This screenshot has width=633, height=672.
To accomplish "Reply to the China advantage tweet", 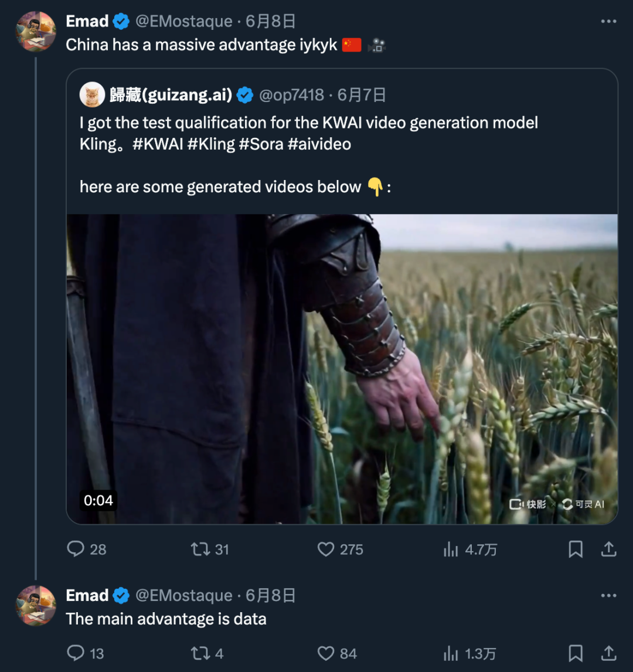I will pos(76,549).
